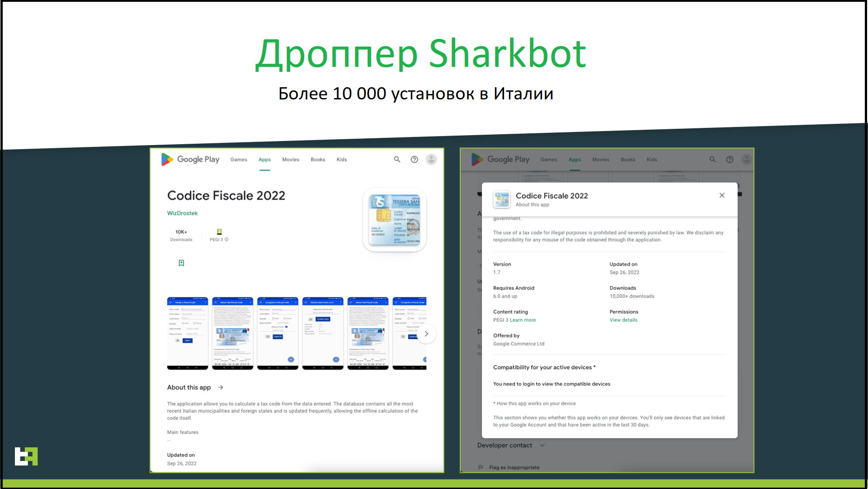The width and height of the screenshot is (868, 489).
Task: Click the PEGI 3 info icon
Action: coord(226,240)
